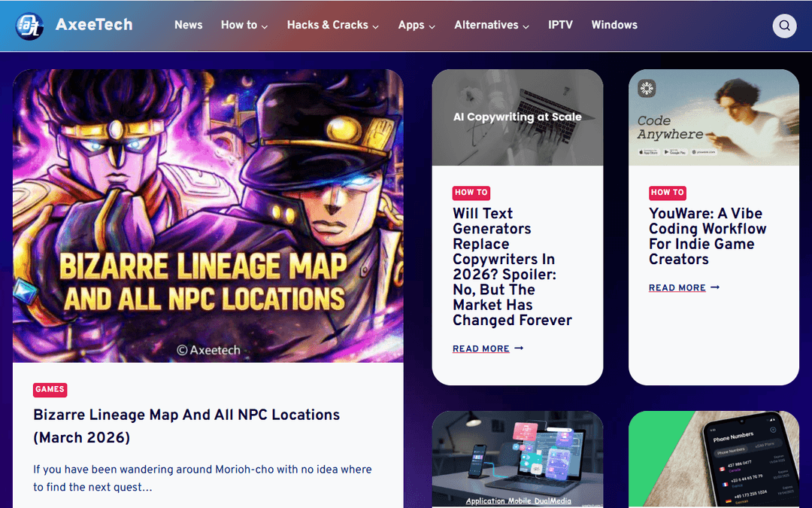Click HOW TO tag on Text Generators card
Image resolution: width=812 pixels, height=508 pixels.
[471, 193]
